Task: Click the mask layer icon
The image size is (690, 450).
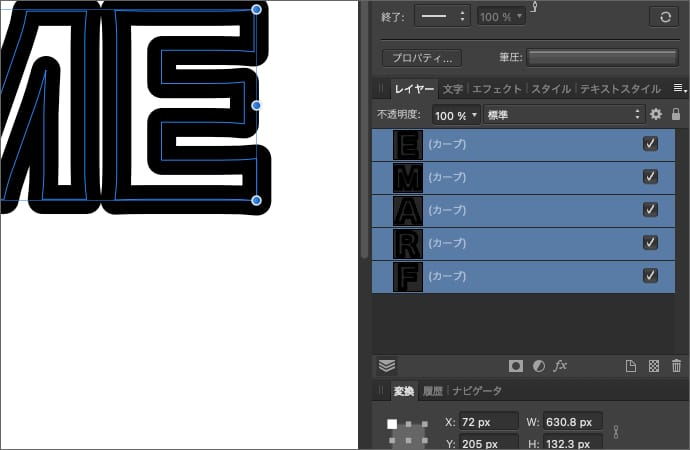Action: pyautogui.click(x=516, y=366)
